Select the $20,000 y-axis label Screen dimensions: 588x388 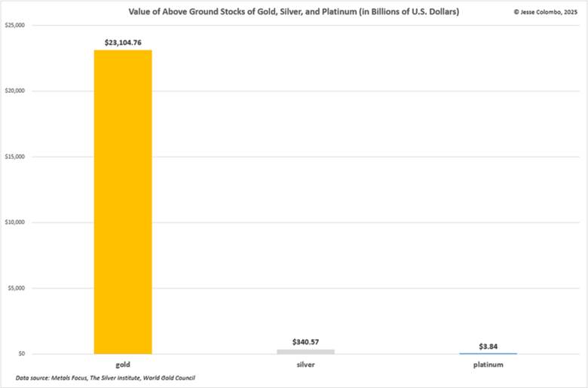[x=15, y=91]
